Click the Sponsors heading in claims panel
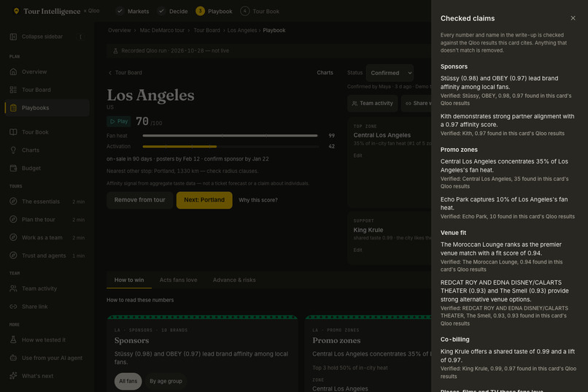 click(x=454, y=66)
